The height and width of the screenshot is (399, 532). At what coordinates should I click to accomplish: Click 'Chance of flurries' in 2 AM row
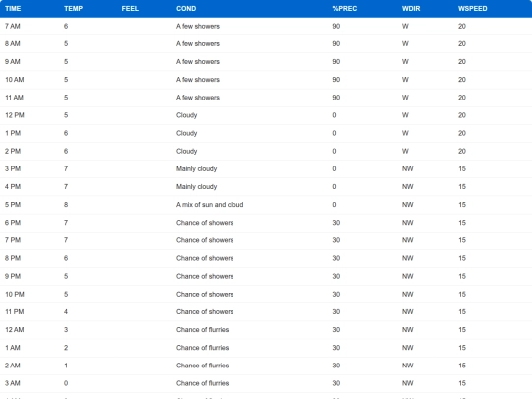203,366
